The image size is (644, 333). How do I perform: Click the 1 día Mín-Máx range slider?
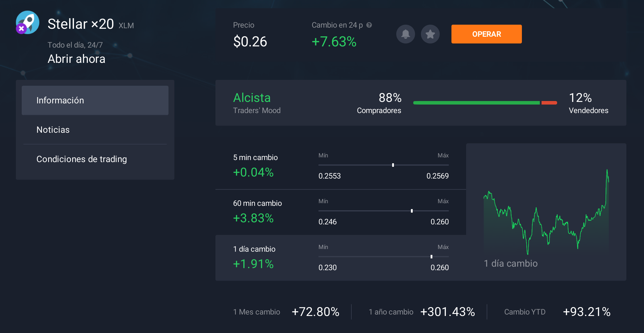(x=384, y=257)
